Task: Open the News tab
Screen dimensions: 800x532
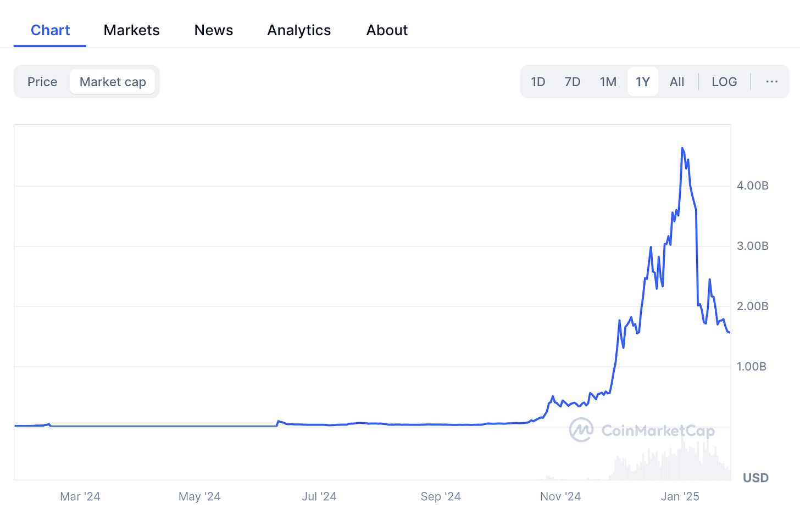Action: point(214,30)
